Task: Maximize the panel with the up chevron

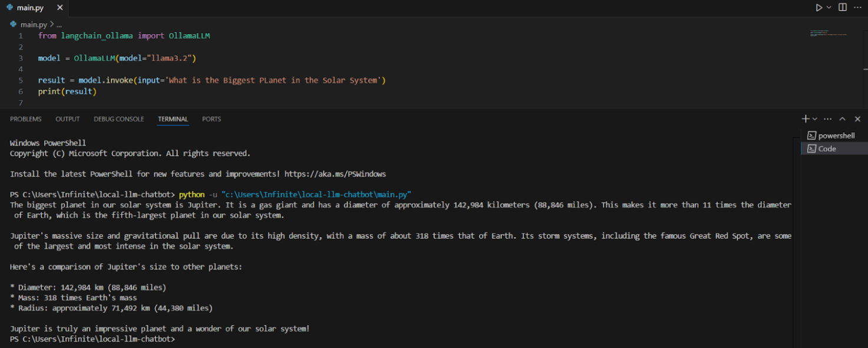Action: click(843, 119)
